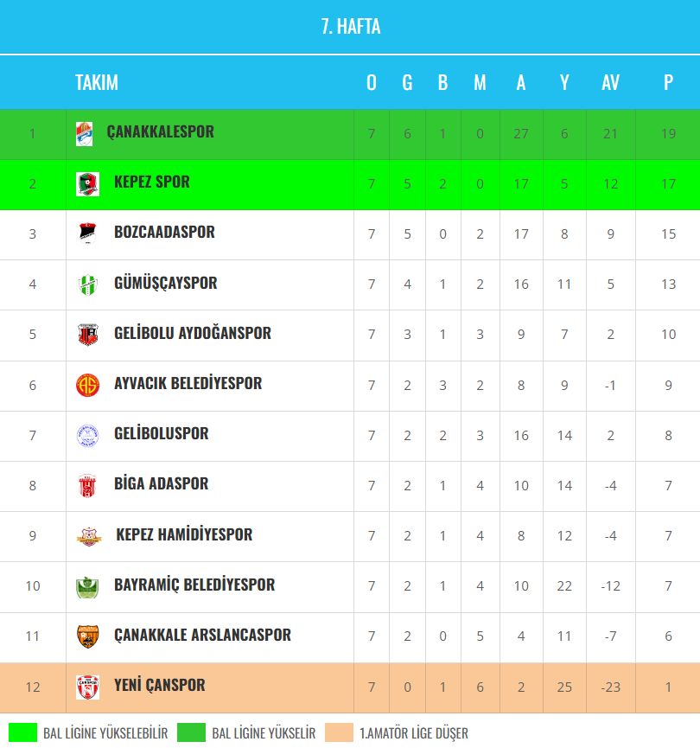Open the YENİ ÇANSPOR team name link

click(x=159, y=686)
